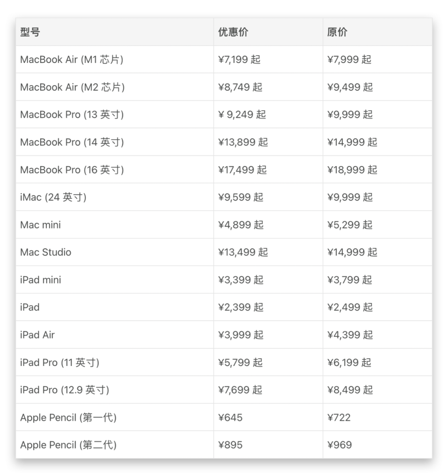Select the ¥2,399 起 iPad discount price
Screen dimensions: 448x476
pyautogui.click(x=241, y=307)
